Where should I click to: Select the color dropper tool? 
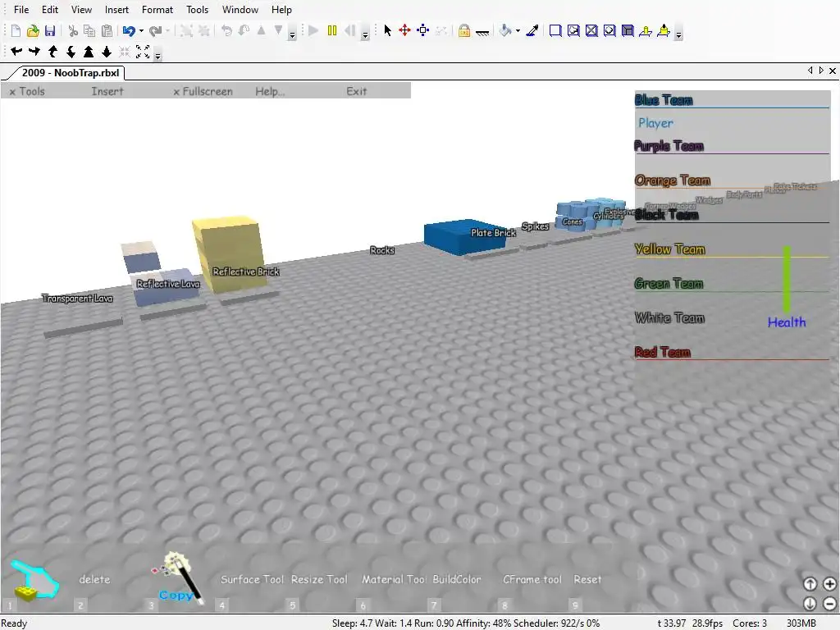click(x=532, y=30)
